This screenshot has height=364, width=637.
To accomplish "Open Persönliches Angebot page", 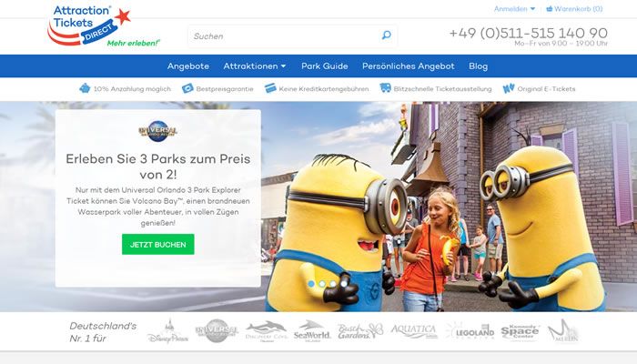I will 408,66.
